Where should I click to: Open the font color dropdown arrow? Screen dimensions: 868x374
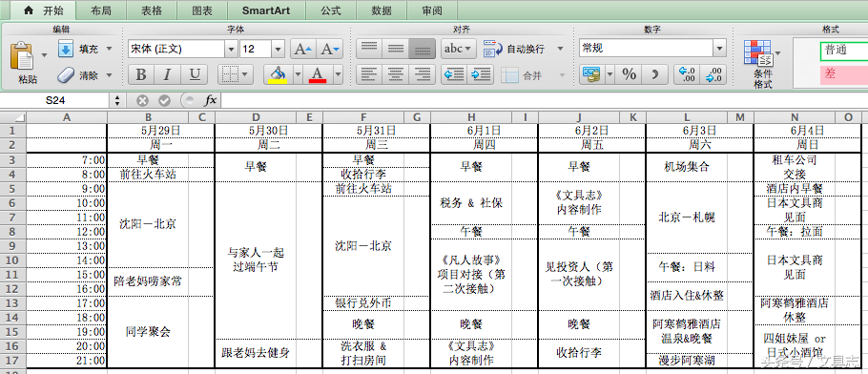[x=338, y=74]
